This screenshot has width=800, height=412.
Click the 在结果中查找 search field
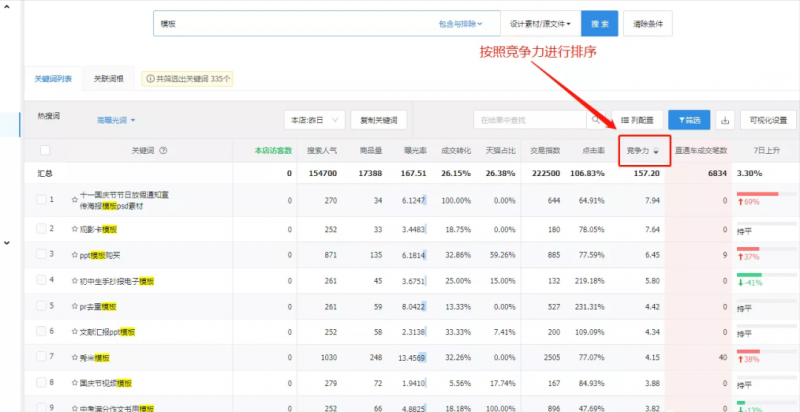tap(530, 120)
